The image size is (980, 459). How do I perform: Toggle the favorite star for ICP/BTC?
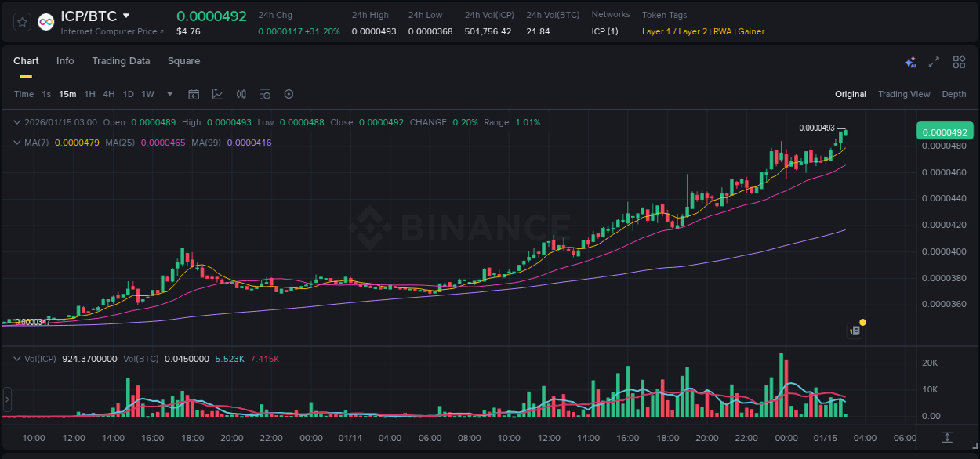(x=21, y=21)
